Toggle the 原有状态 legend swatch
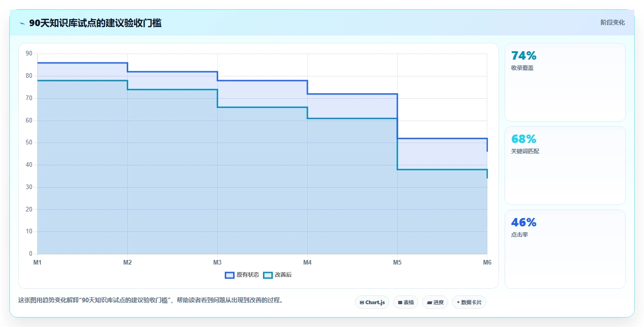This screenshot has height=327, width=644. pyautogui.click(x=229, y=275)
